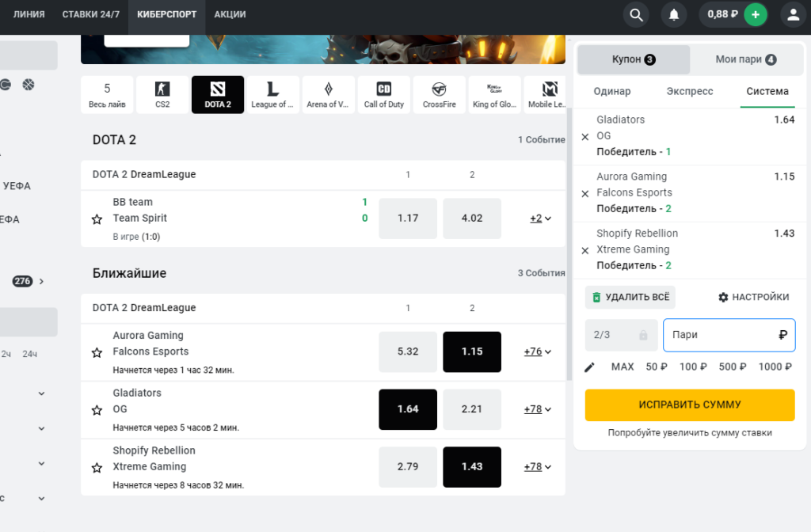Open the АКЦИИ menu

tap(230, 14)
